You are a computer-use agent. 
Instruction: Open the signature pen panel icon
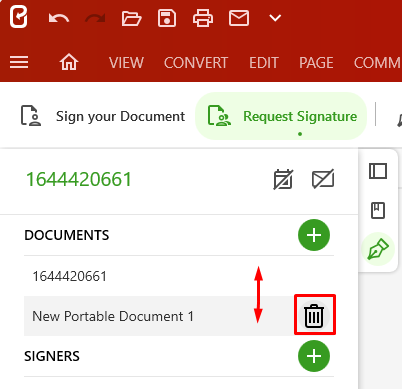(x=378, y=249)
